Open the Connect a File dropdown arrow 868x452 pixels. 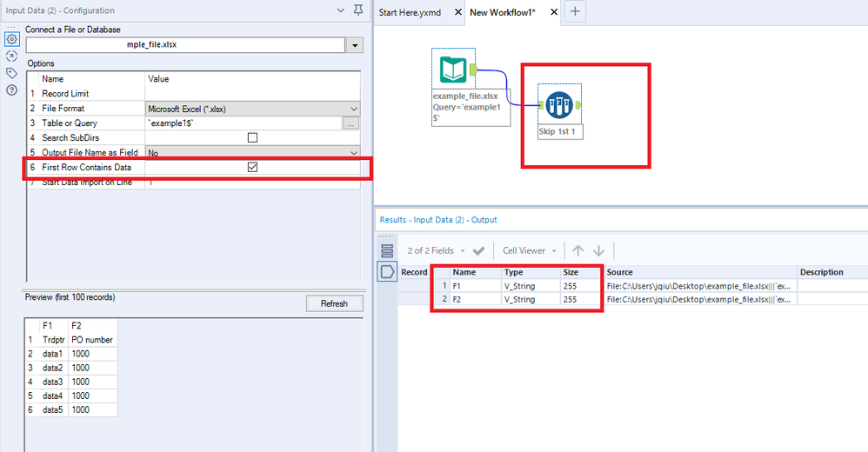pyautogui.click(x=355, y=45)
